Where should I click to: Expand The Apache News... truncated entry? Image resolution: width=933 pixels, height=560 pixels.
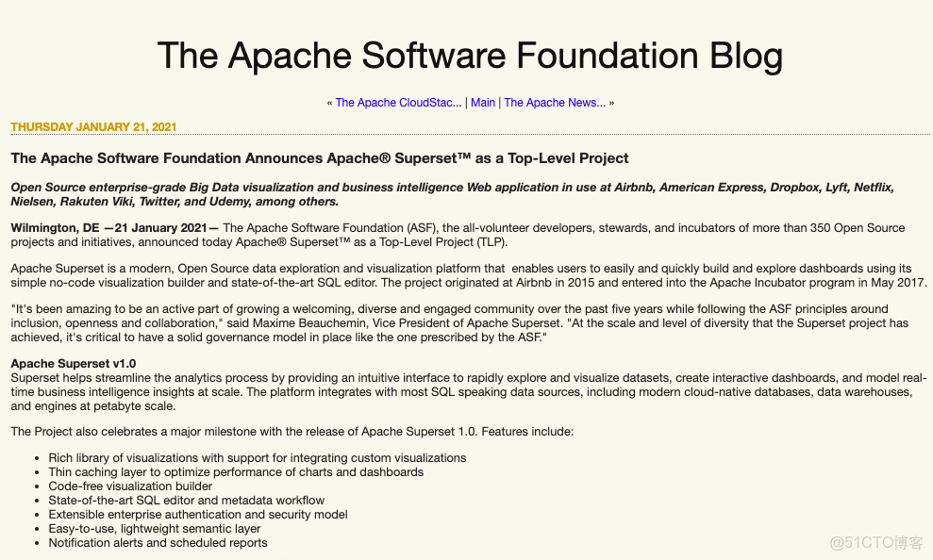coord(555,102)
